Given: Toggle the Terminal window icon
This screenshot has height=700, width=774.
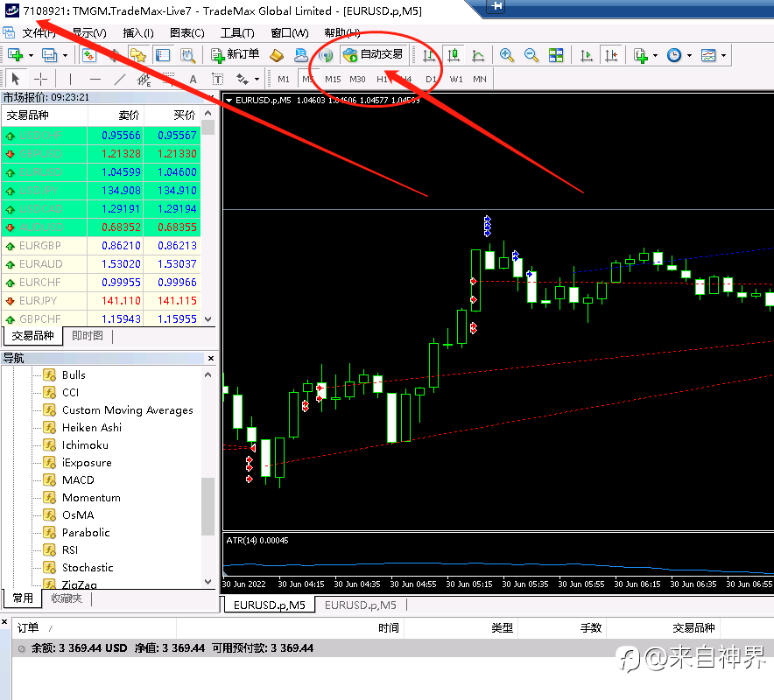Looking at the screenshot, I should pos(162,55).
